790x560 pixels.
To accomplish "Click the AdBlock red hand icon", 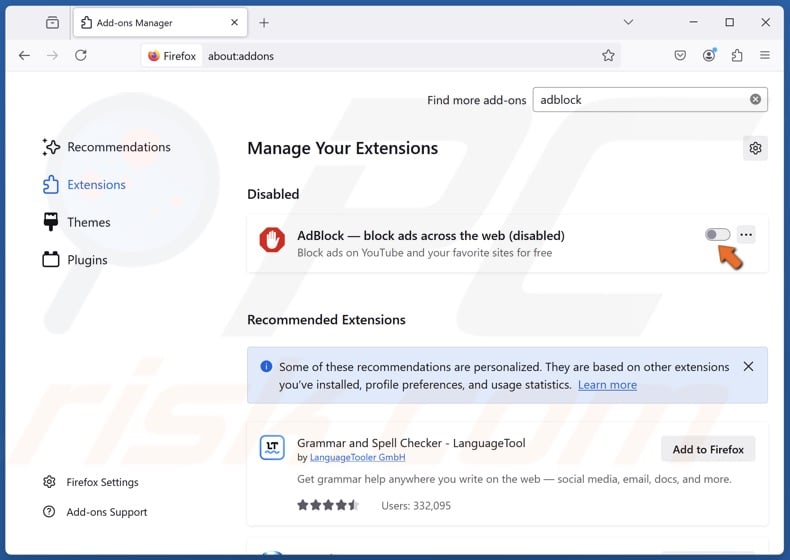I will 272,240.
